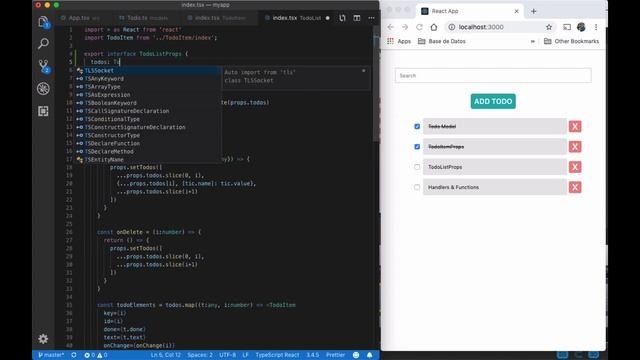
Task: Choose TSConditionalType suggestion
Action: pyautogui.click(x=148, y=119)
